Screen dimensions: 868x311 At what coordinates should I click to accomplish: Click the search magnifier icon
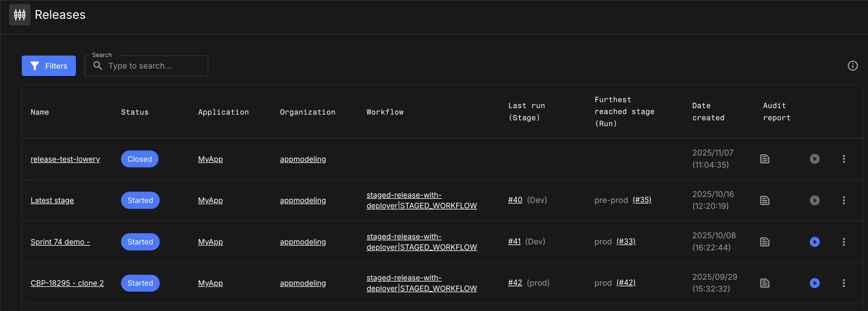[98, 65]
